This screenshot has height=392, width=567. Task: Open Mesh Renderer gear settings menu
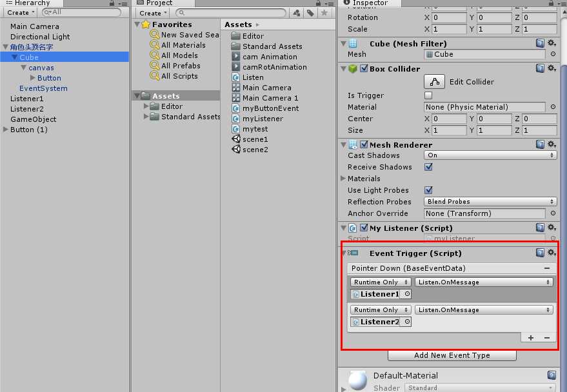tap(552, 144)
